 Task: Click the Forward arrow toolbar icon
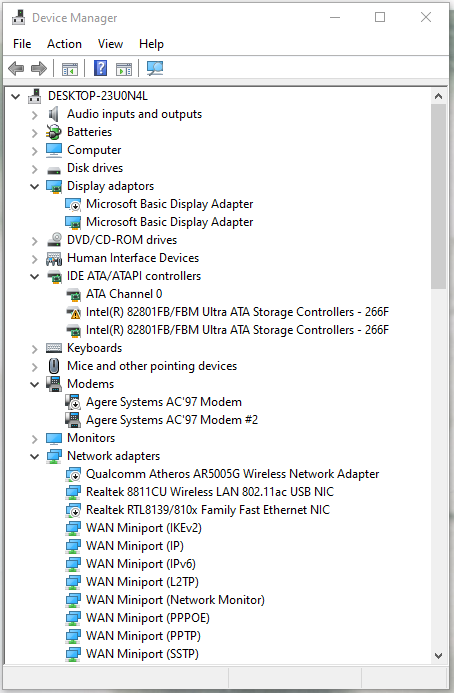[39, 69]
